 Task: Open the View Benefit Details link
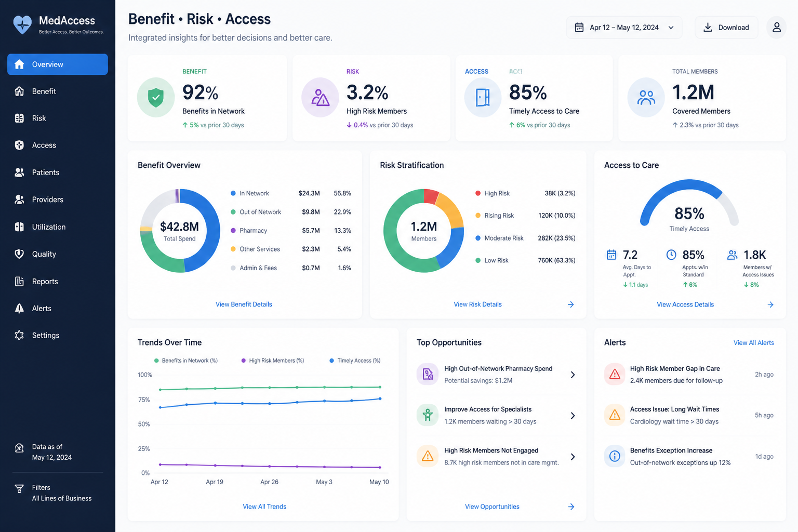[x=244, y=304]
